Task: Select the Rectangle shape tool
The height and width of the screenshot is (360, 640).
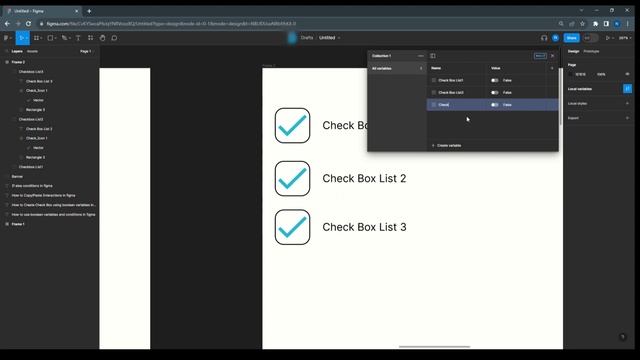Action: (50, 38)
